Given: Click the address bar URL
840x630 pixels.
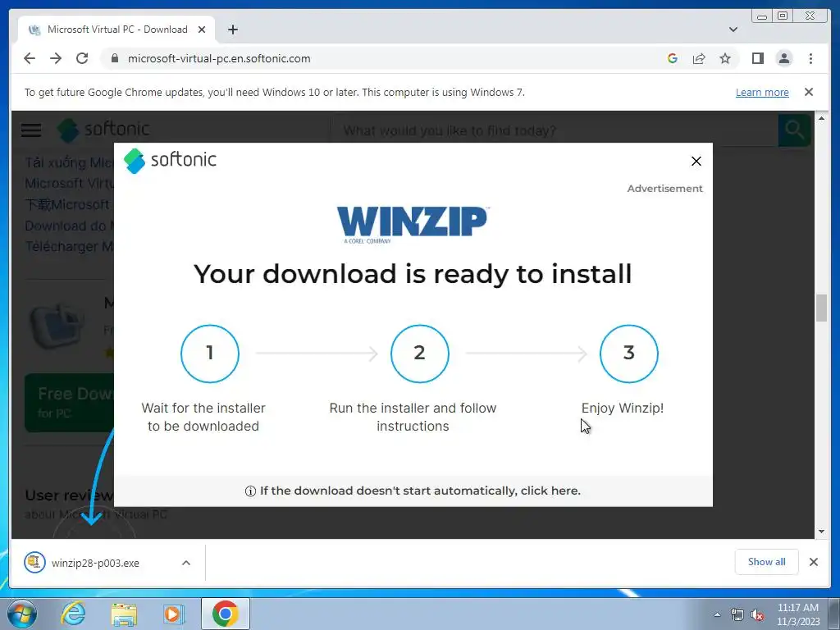Looking at the screenshot, I should coord(219,58).
